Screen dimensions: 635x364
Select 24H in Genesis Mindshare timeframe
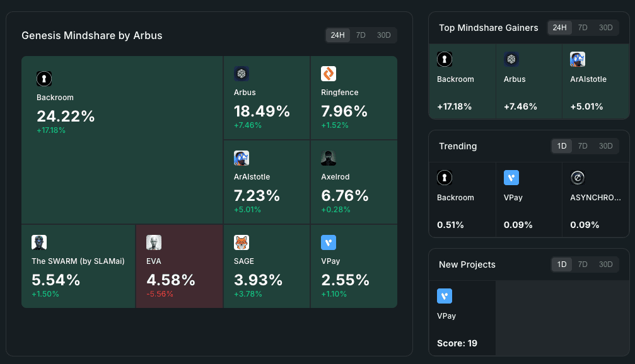point(337,35)
